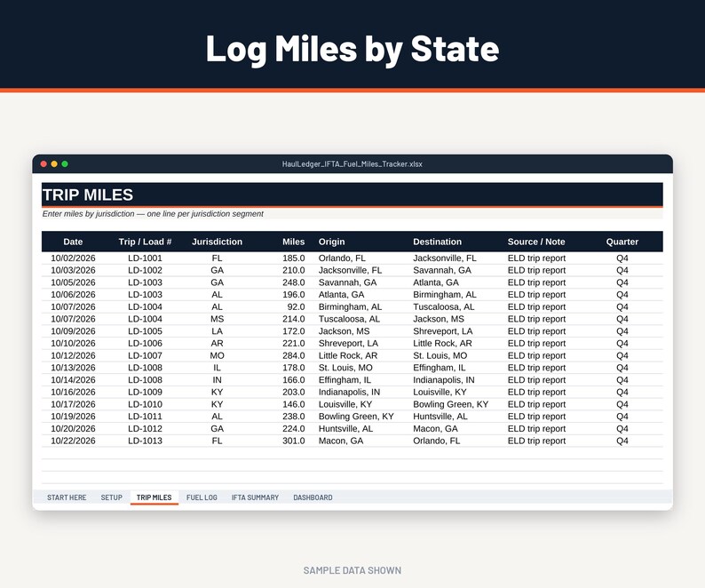Screen dimensions: 705x588
Task: Select jurisdiction cell LA
Action: 218,331
